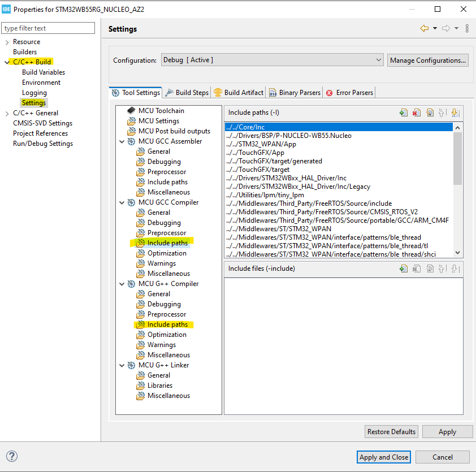This screenshot has width=476, height=472.
Task: Move down in Include files toolbar
Action: point(455,269)
